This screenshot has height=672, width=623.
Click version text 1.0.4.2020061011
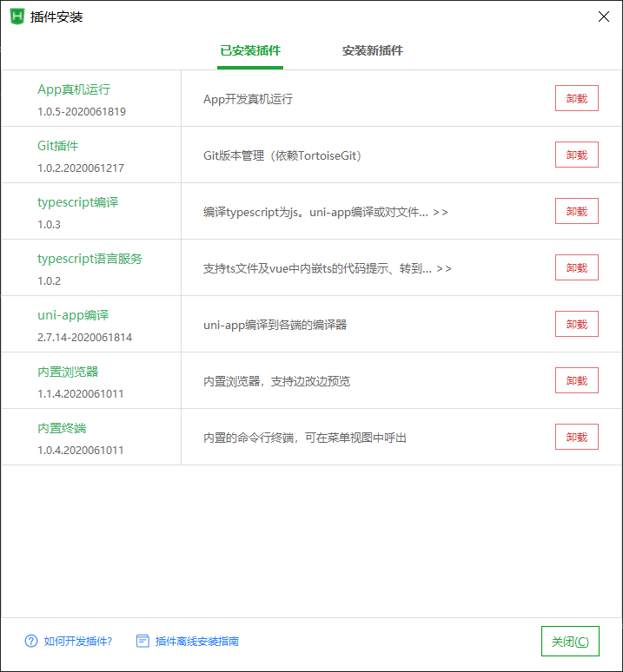80,451
